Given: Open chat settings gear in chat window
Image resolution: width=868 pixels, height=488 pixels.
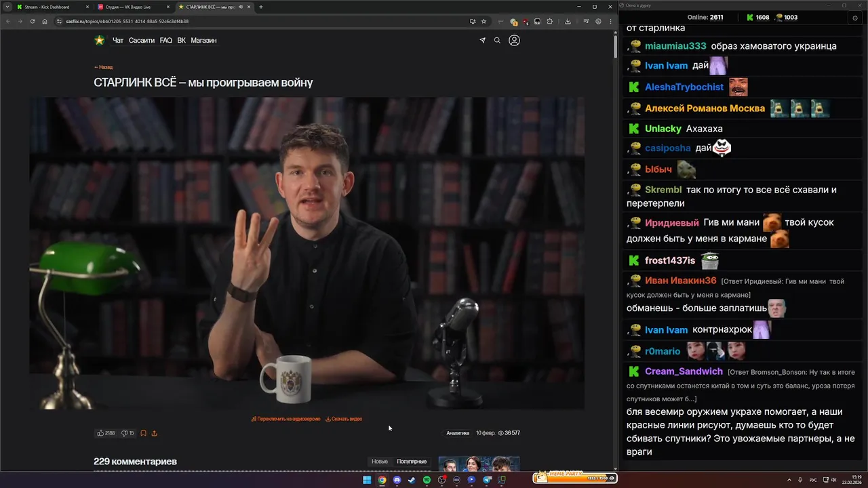Looking at the screenshot, I should click(x=854, y=18).
